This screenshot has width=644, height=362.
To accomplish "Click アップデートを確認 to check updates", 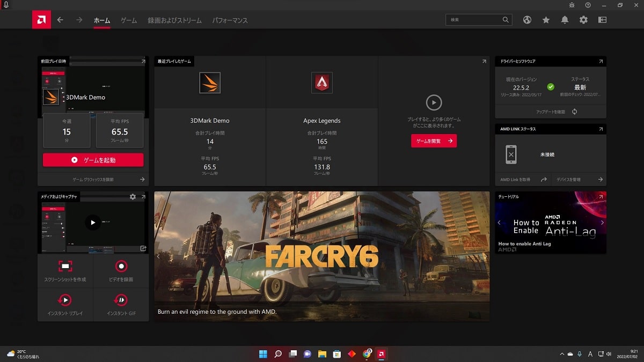I will [x=551, y=112].
